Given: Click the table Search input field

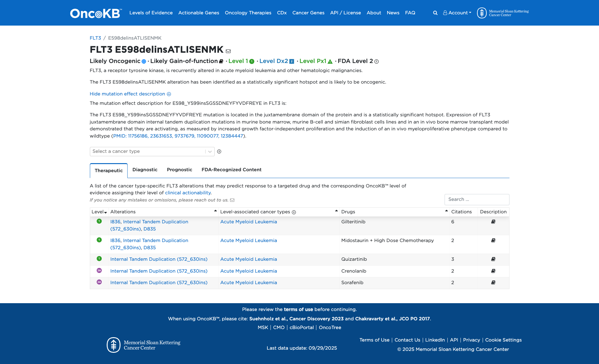Looking at the screenshot, I should click(476, 200).
